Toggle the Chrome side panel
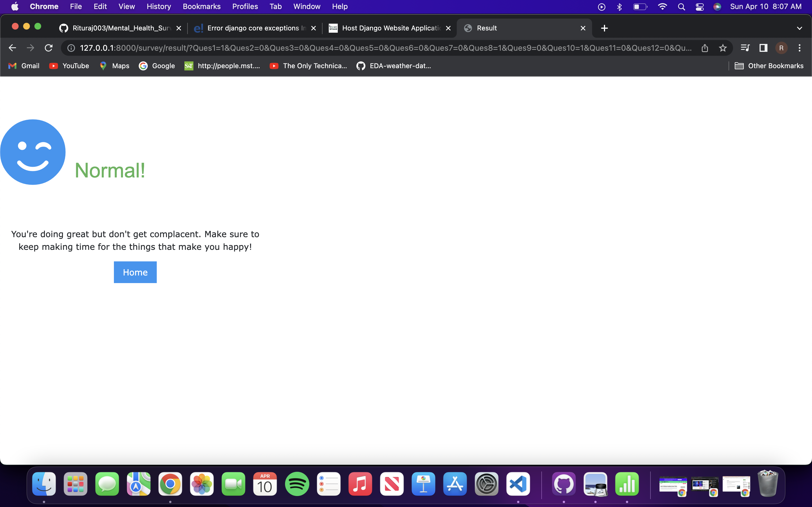This screenshot has height=507, width=812. 763,48
